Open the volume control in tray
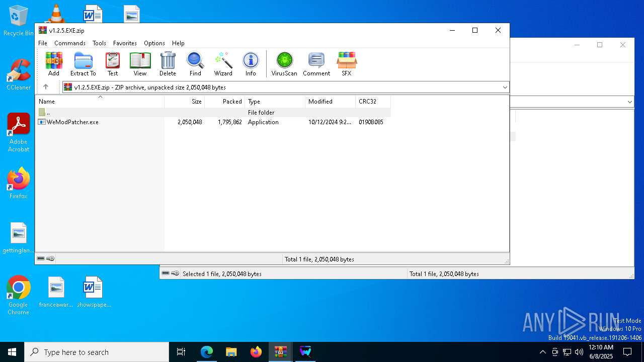Viewport: 644px width, 362px height. click(579, 352)
